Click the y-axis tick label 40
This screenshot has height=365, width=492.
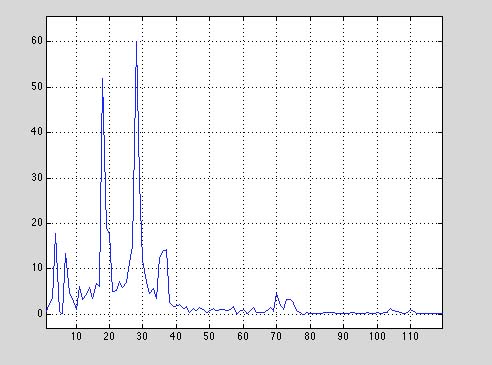pyautogui.click(x=37, y=132)
